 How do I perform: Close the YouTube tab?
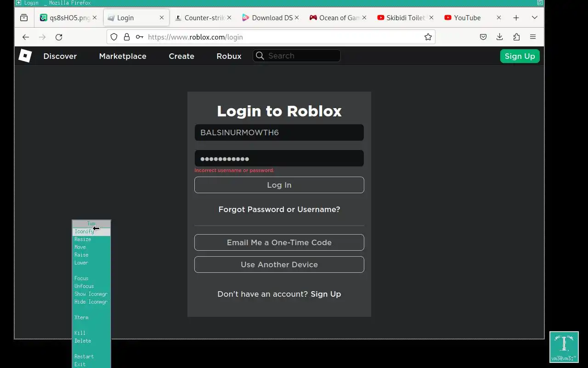pos(499,18)
